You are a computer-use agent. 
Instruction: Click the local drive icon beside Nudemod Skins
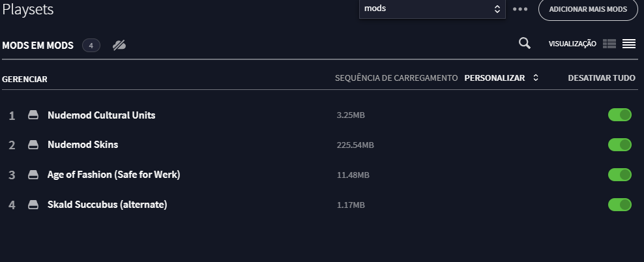(33, 145)
